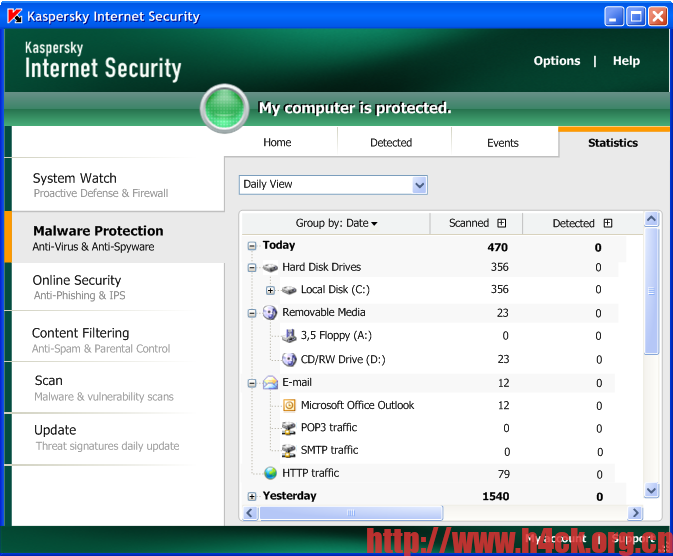673x556 pixels.
Task: Click the Removable Media disc icon
Action: pyautogui.click(x=270, y=313)
